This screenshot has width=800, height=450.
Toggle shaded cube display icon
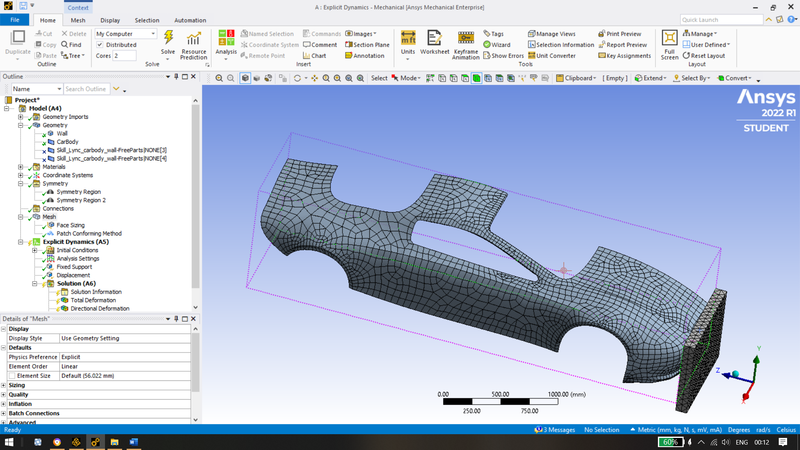pos(245,78)
